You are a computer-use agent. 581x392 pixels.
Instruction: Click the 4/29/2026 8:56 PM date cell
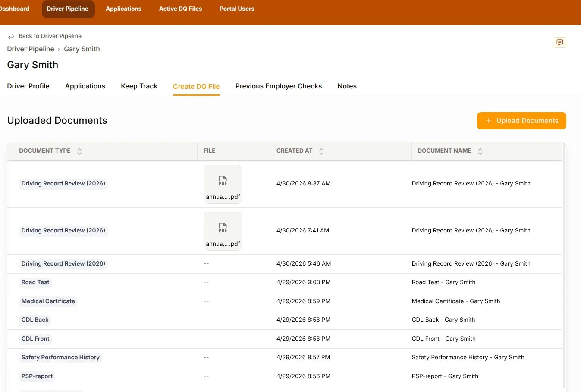coord(303,376)
